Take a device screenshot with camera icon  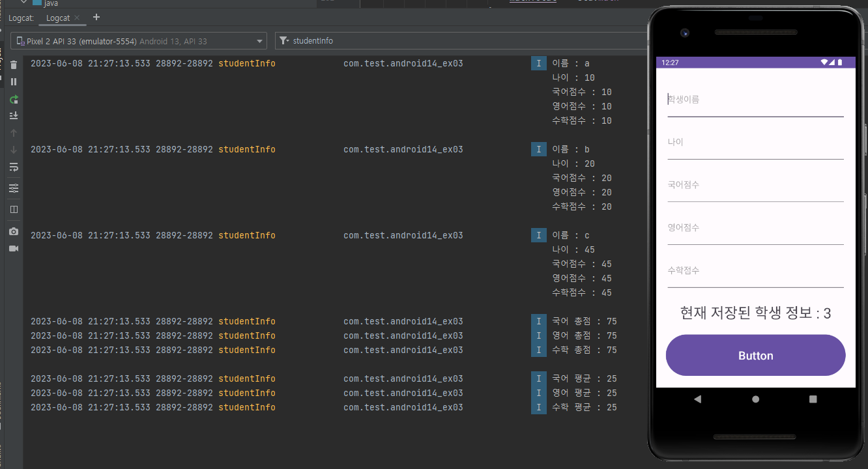click(14, 231)
